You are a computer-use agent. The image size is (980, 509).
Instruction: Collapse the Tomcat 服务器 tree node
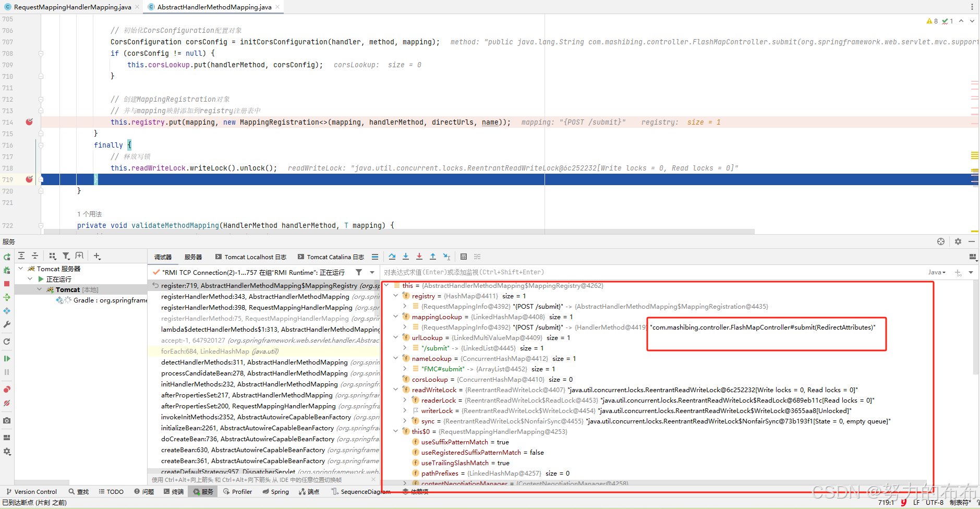pos(20,269)
